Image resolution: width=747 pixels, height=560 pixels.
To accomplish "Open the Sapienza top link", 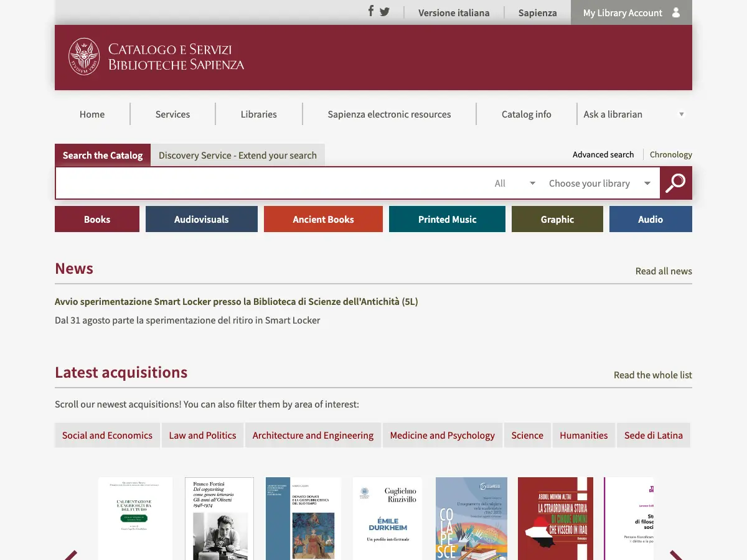I will [538, 12].
